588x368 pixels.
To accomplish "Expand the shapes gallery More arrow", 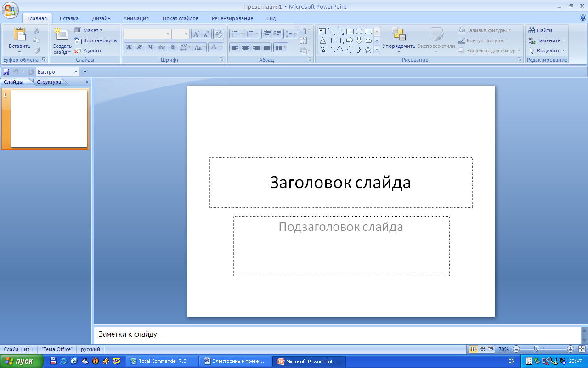I will point(377,50).
